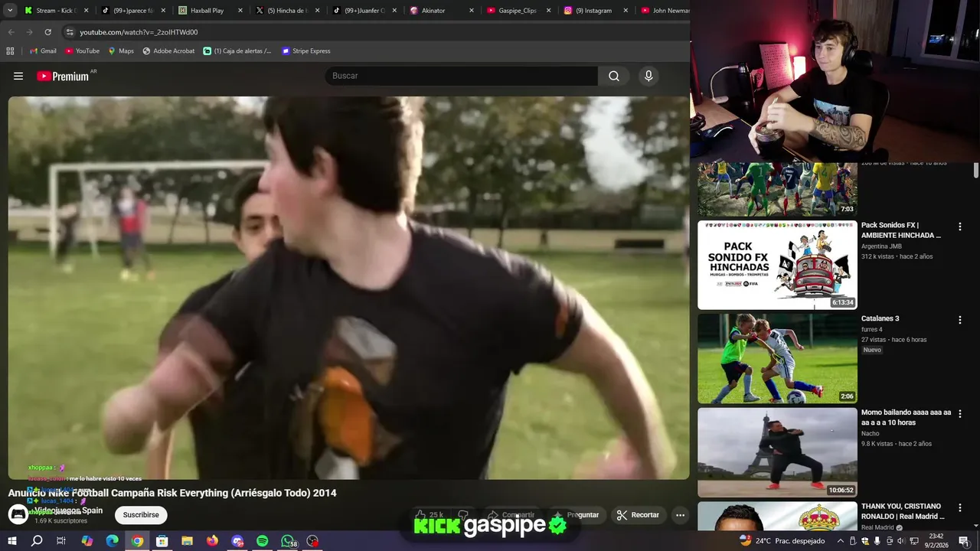Open the Windows Start menu

coord(11,541)
